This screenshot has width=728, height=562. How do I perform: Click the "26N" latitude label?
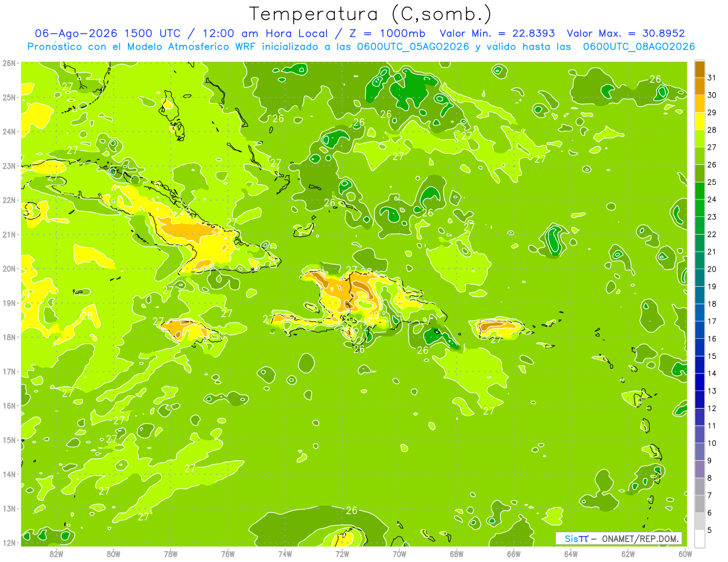(x=9, y=63)
